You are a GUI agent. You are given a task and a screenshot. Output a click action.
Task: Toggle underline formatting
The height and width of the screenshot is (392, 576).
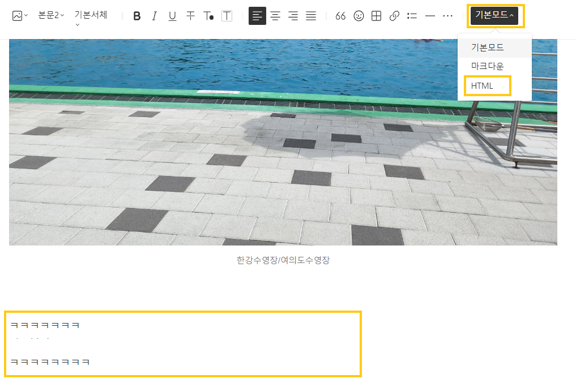[172, 16]
